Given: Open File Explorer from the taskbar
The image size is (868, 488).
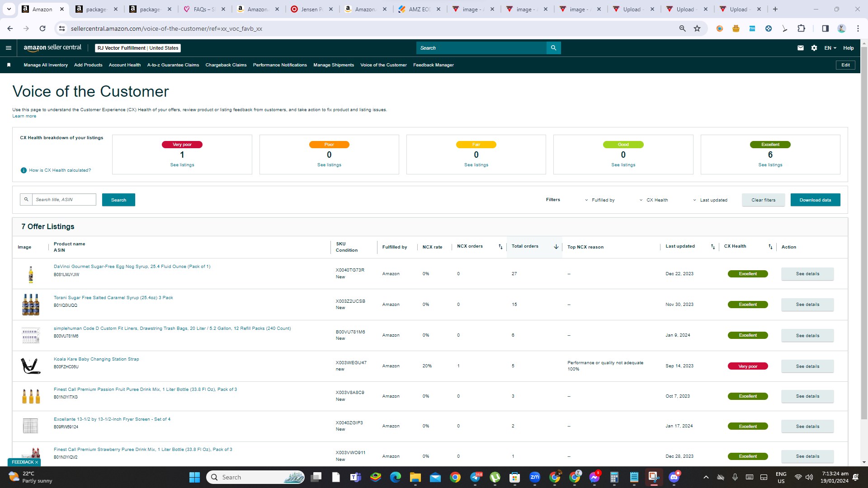Looking at the screenshot, I should (x=415, y=477).
